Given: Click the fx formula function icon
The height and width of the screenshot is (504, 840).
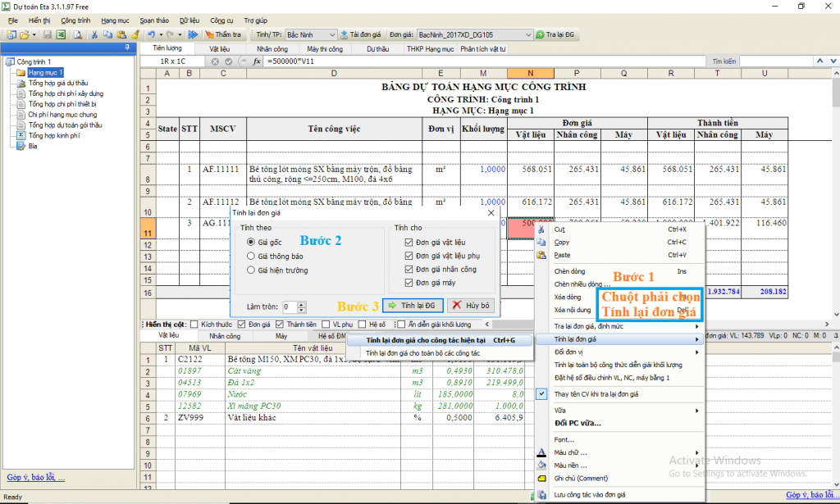Looking at the screenshot, I should (x=257, y=61).
